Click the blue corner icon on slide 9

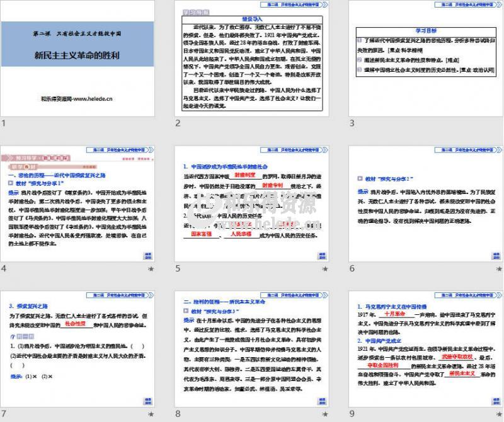point(496,401)
